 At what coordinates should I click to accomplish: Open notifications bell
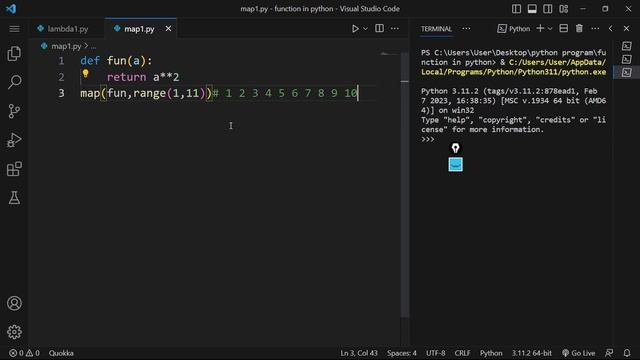[x=627, y=353]
